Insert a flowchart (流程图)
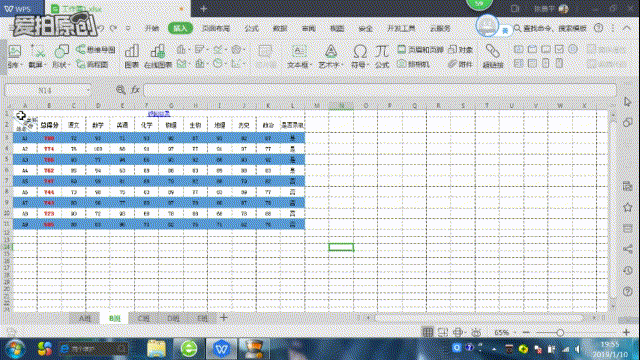Viewport: 640px width, 360px height. pyautogui.click(x=92, y=64)
